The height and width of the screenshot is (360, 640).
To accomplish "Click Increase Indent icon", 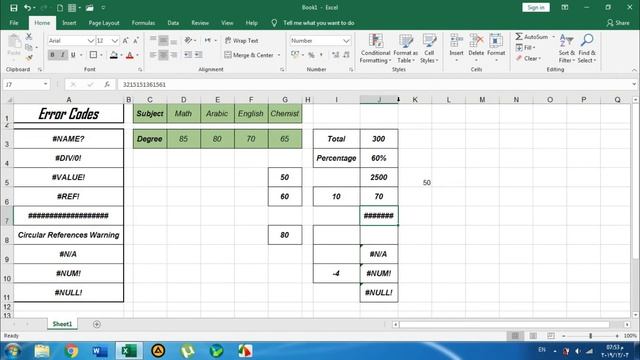I will 198,55.
